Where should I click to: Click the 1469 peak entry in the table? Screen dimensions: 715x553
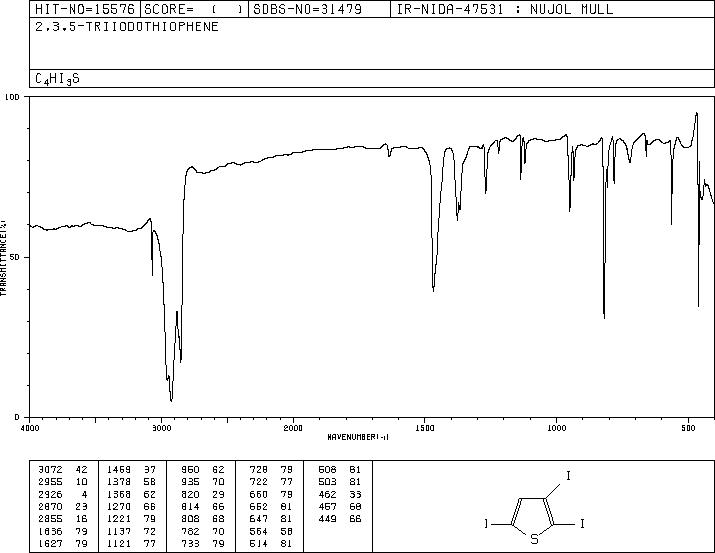click(x=119, y=470)
